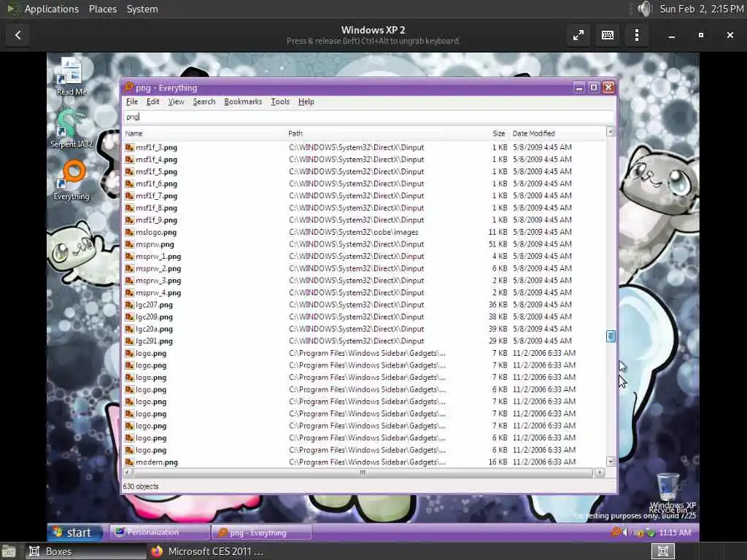The width and height of the screenshot is (747, 560).
Task: Select the lgc209.png result
Action: click(x=154, y=316)
